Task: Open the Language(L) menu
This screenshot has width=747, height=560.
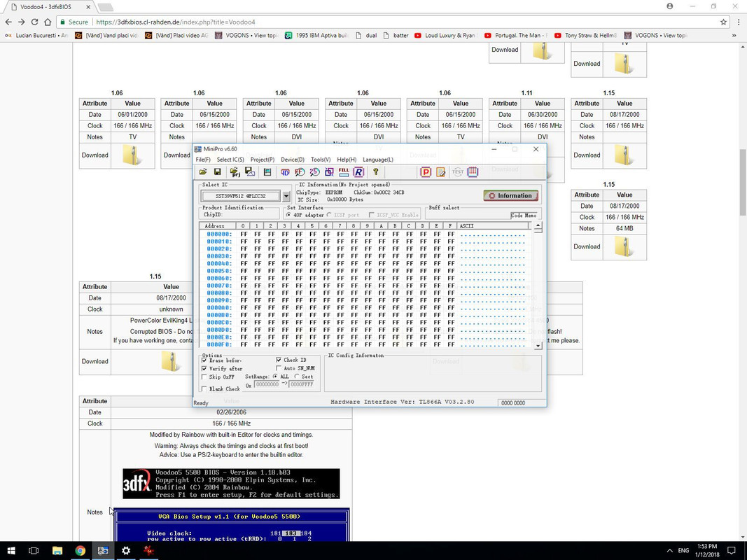Action: (x=378, y=160)
